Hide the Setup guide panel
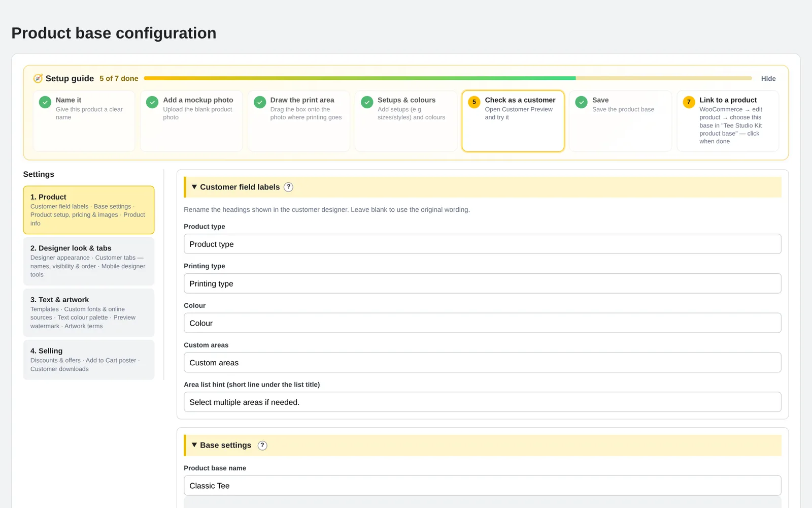Screen dimensions: 812x508 (x=768, y=78)
